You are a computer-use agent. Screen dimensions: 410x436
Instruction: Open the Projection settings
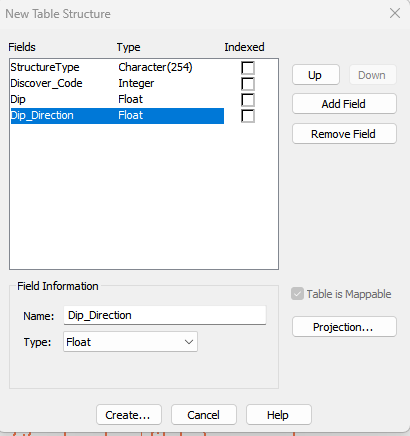coord(344,327)
